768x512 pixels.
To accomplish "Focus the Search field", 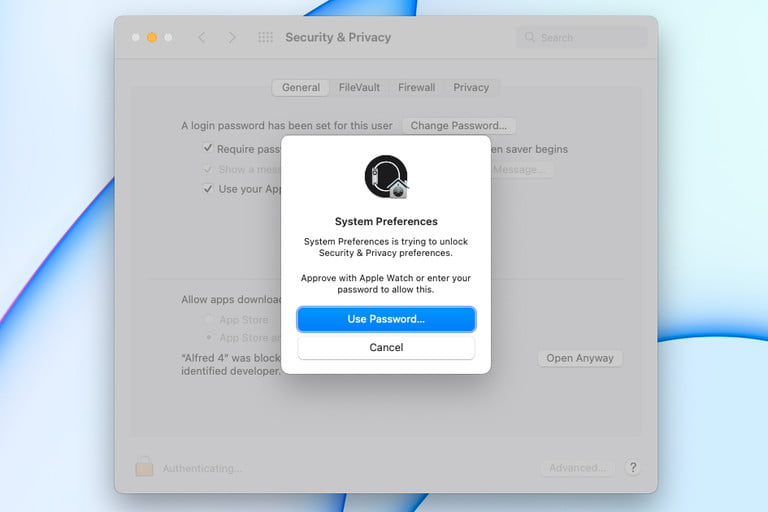I will pos(581,37).
